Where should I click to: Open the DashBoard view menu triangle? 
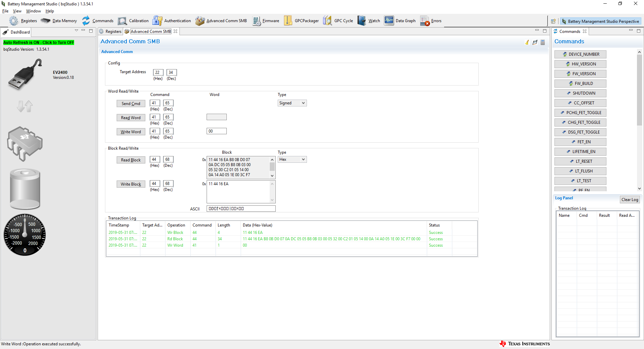coord(76,31)
